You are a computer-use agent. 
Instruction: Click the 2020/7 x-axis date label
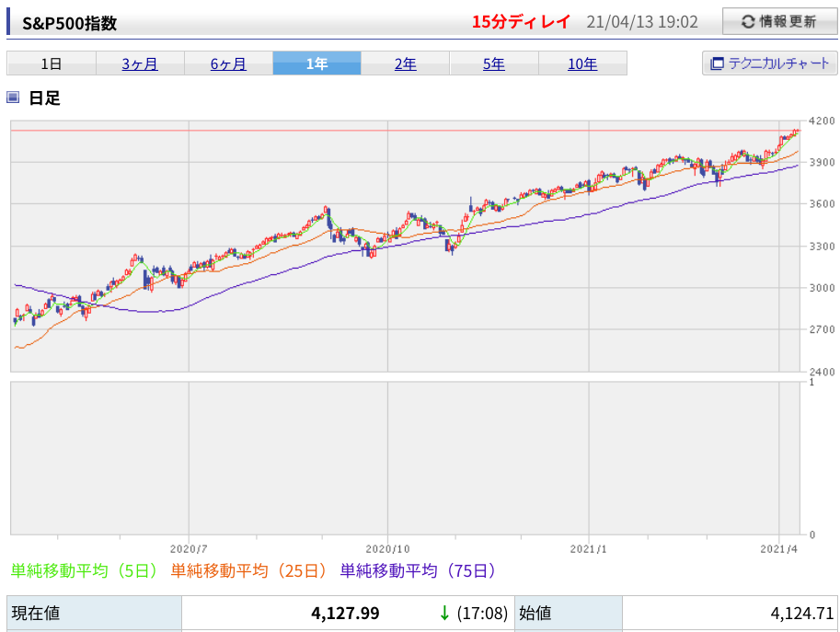pos(189,549)
